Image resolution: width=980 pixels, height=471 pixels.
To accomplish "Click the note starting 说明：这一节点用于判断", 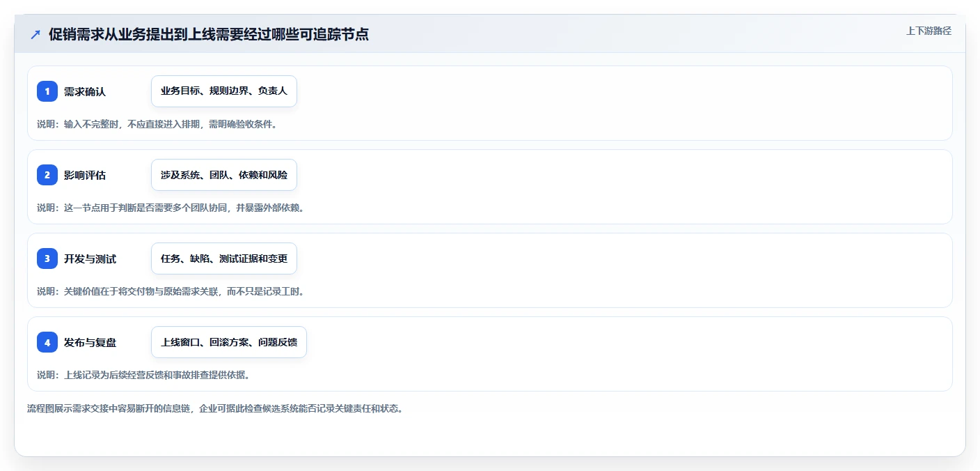I will pyautogui.click(x=171, y=208).
